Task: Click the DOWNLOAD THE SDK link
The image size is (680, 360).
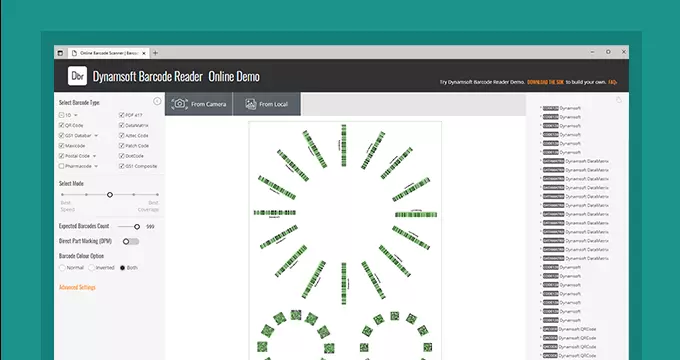Action: (x=546, y=82)
